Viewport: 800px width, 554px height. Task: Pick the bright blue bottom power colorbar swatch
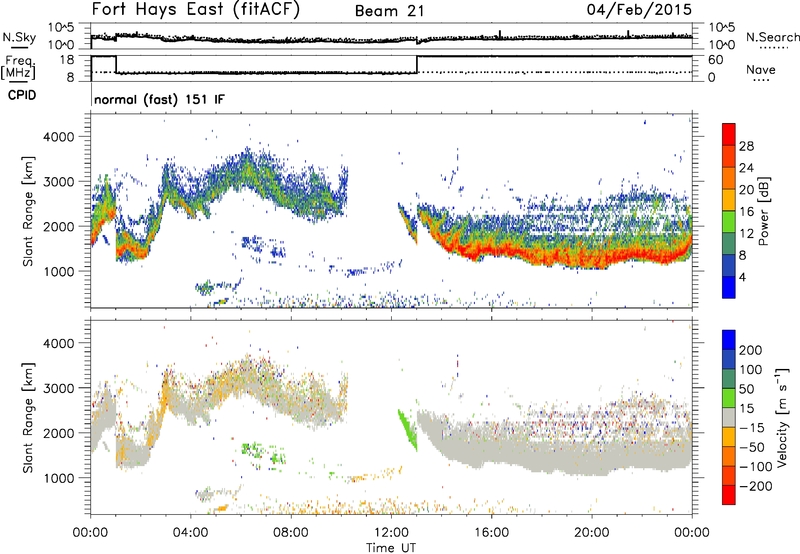pos(729,287)
